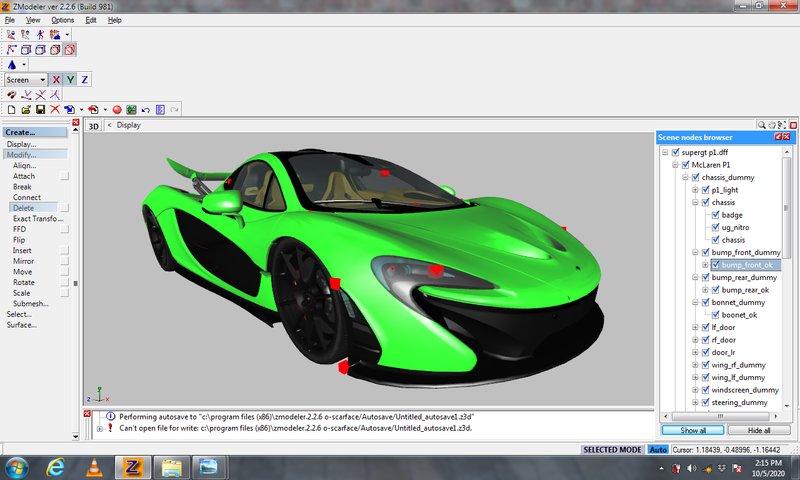Click the blue Import arrow icon

click(69, 110)
